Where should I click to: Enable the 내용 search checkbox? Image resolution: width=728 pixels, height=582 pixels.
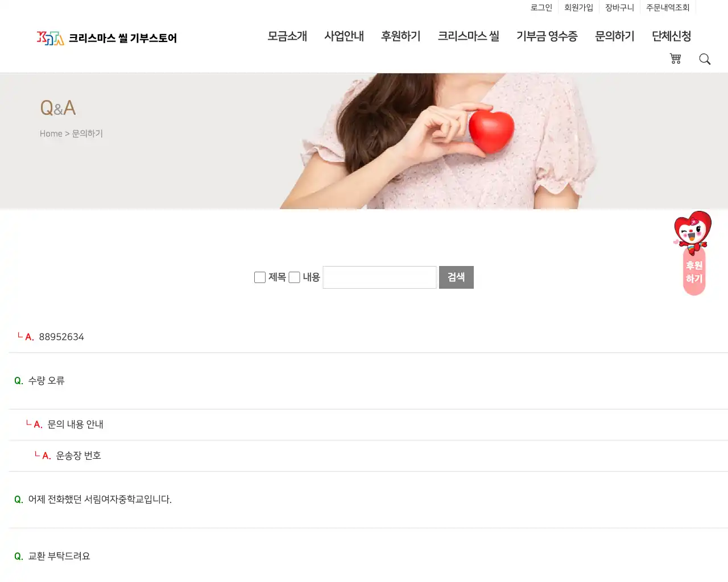coord(294,277)
